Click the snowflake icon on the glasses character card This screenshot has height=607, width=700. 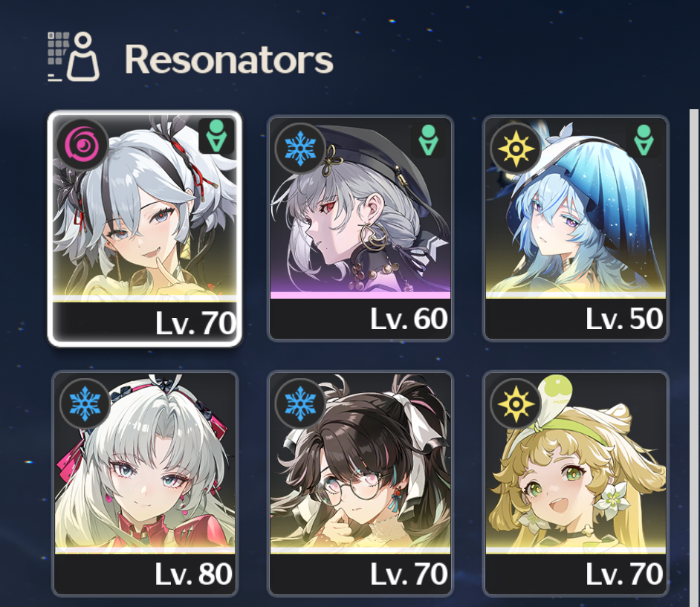[x=300, y=403]
